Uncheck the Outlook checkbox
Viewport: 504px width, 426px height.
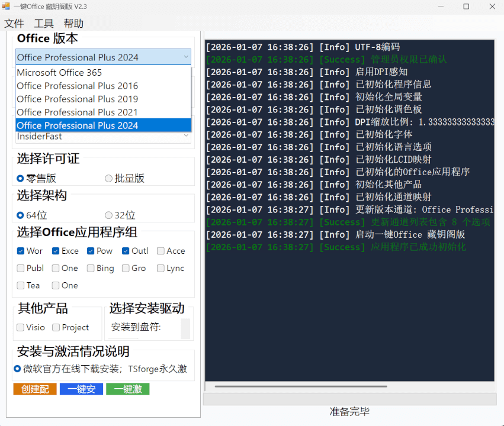tap(124, 251)
